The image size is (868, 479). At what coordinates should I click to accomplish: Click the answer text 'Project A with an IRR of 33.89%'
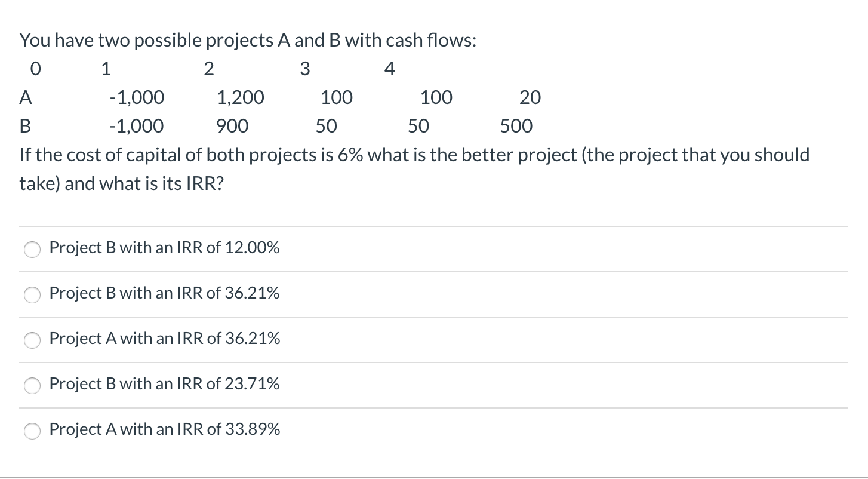(x=165, y=429)
